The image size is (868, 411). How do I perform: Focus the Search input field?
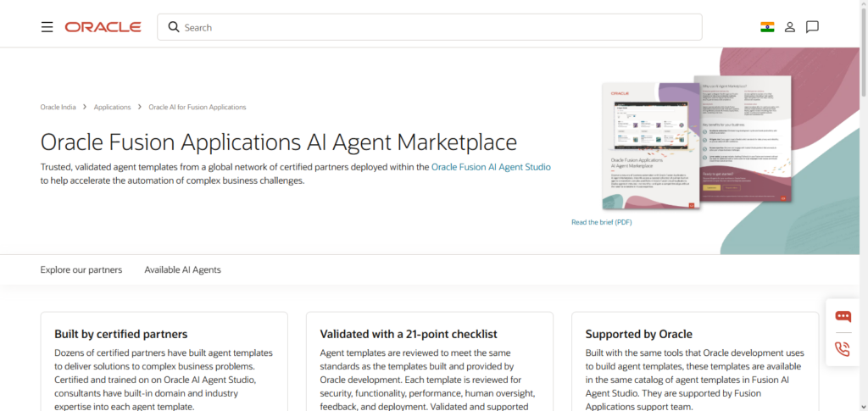point(430,27)
